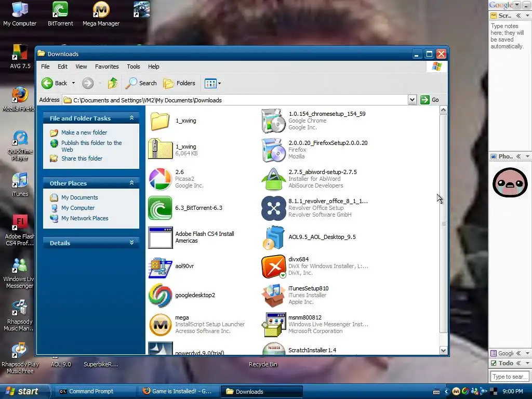The width and height of the screenshot is (532, 399).
Task: Open the 1_xwing zipped archive icon
Action: (160, 149)
